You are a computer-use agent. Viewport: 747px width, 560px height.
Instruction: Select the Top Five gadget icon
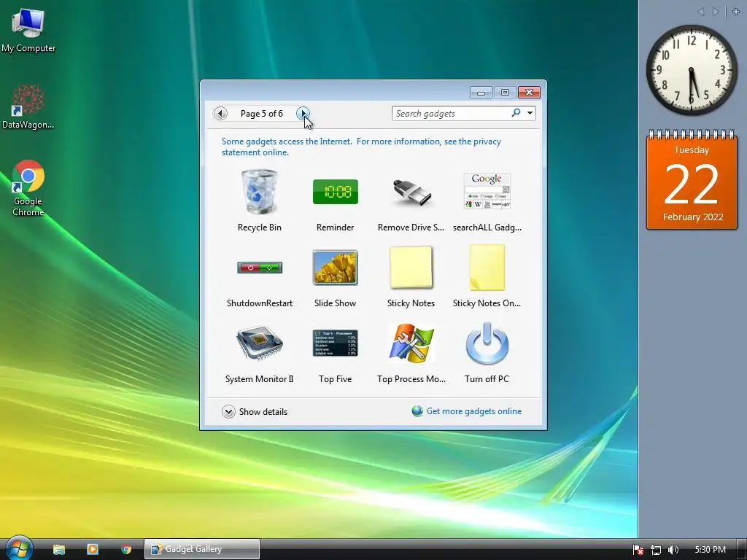[336, 343]
